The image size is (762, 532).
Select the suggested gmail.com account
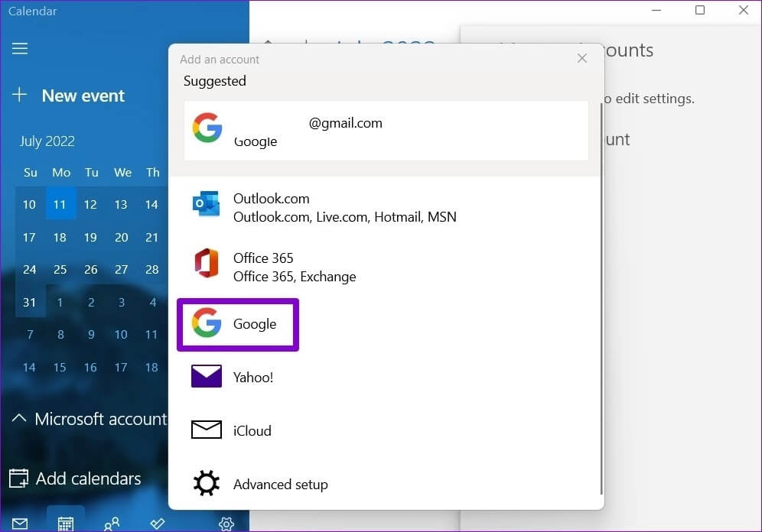386,131
